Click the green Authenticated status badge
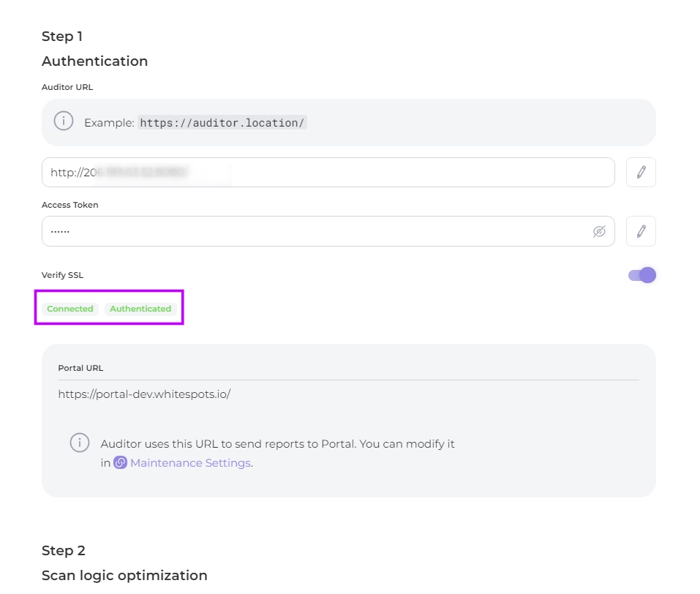 pos(140,309)
